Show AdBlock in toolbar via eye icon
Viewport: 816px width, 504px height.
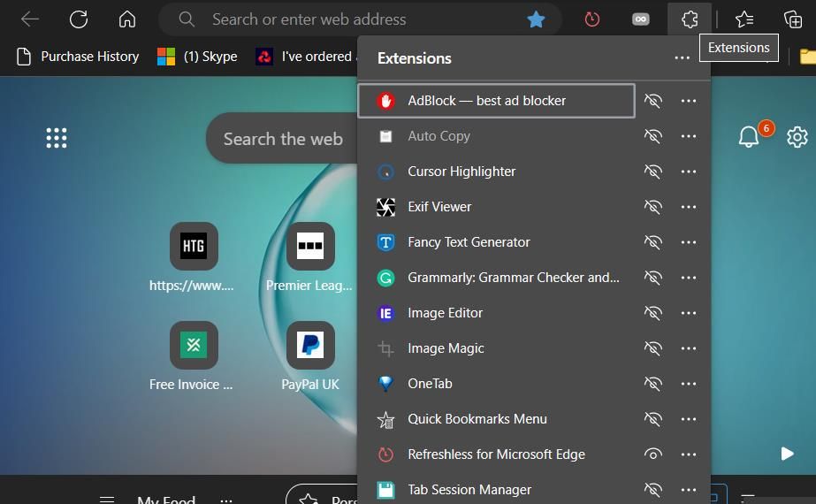[x=653, y=101]
